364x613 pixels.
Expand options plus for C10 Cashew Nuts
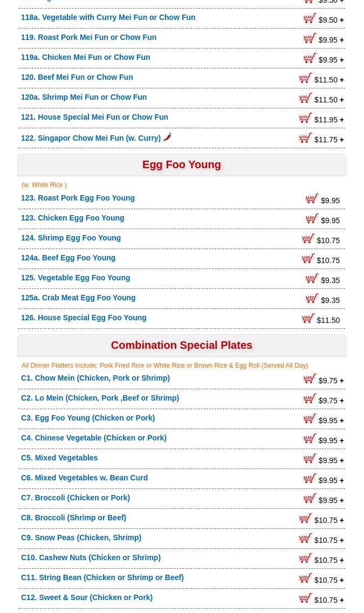coord(341,560)
